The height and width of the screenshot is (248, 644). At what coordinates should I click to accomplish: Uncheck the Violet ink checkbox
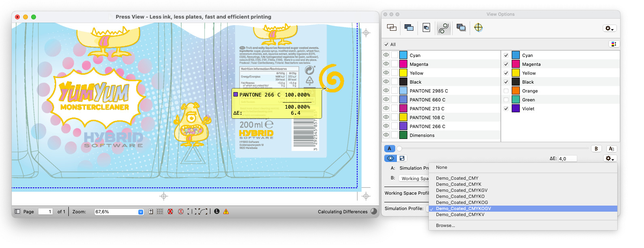(506, 108)
